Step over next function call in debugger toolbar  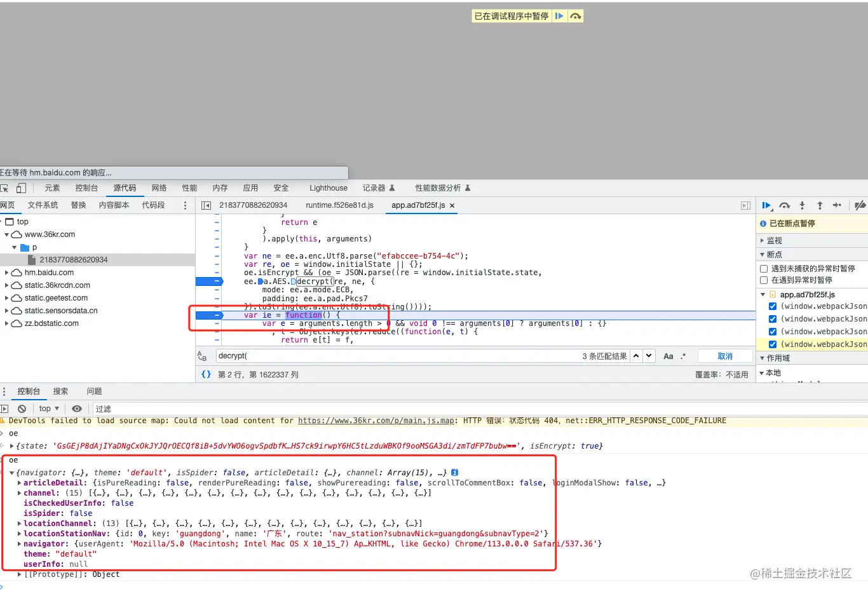tap(785, 205)
